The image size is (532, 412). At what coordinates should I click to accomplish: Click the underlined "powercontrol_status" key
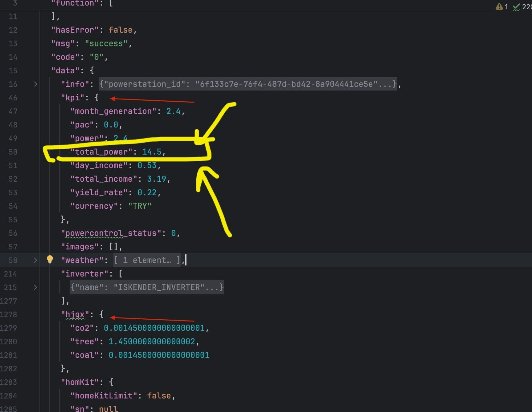111,233
